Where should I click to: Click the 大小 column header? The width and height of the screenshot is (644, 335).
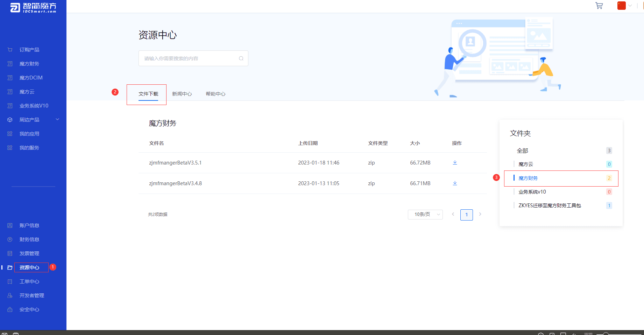(x=415, y=143)
